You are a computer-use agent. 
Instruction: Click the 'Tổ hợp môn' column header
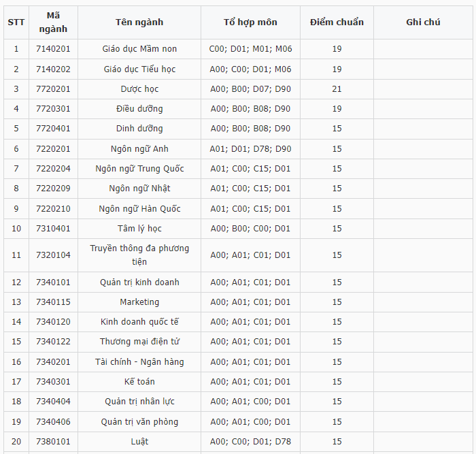pyautogui.click(x=250, y=22)
